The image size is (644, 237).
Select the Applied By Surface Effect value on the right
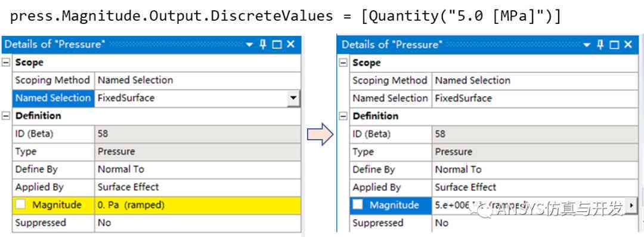click(535, 187)
